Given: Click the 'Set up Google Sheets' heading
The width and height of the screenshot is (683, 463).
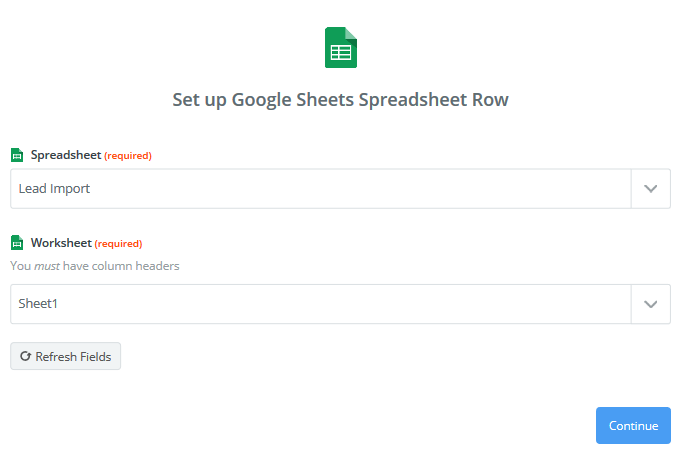Looking at the screenshot, I should tap(263, 100).
